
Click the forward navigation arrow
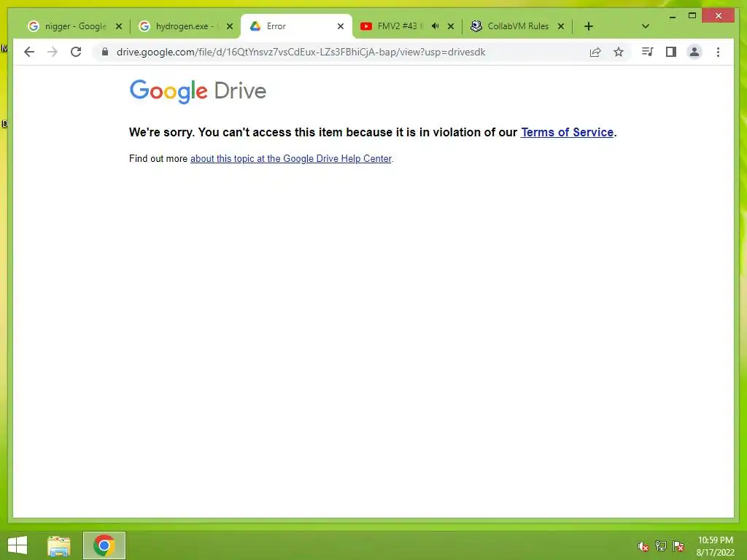point(53,52)
